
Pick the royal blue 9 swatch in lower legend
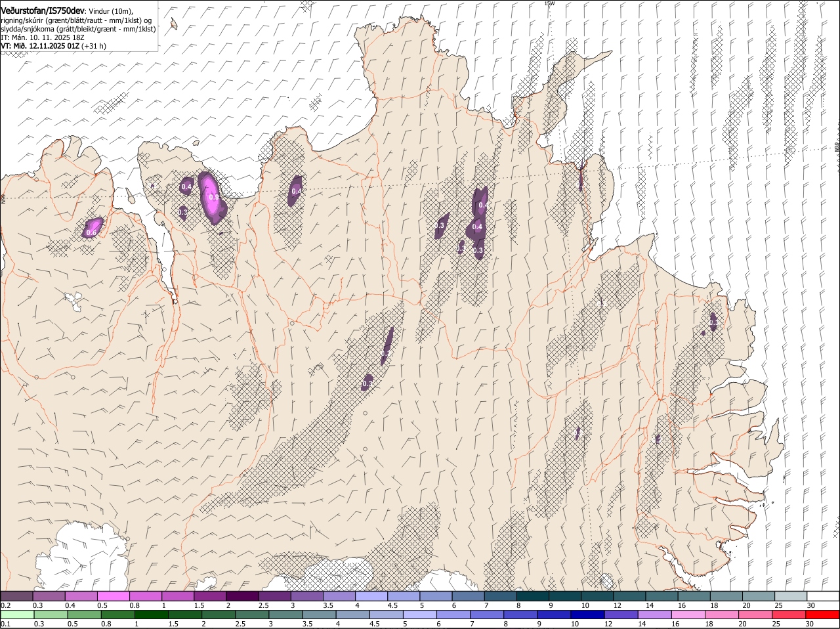pos(554,615)
